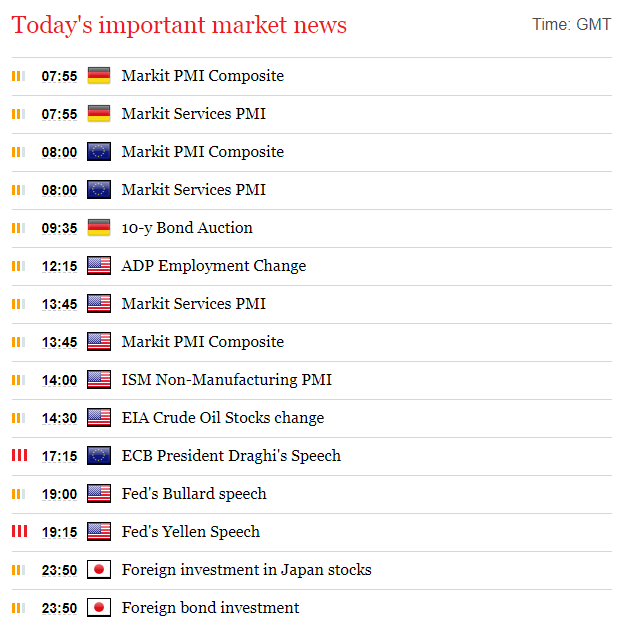Click German flag next to 10-y Bond Auction

[x=99, y=228]
